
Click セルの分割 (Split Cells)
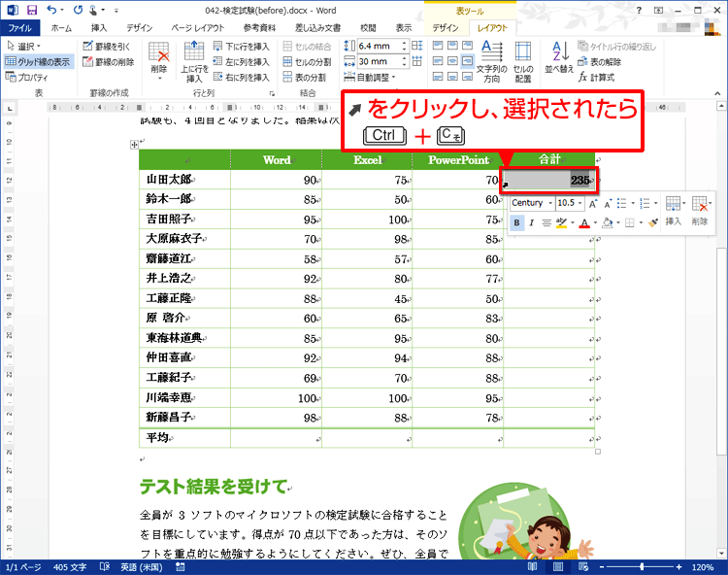click(307, 62)
